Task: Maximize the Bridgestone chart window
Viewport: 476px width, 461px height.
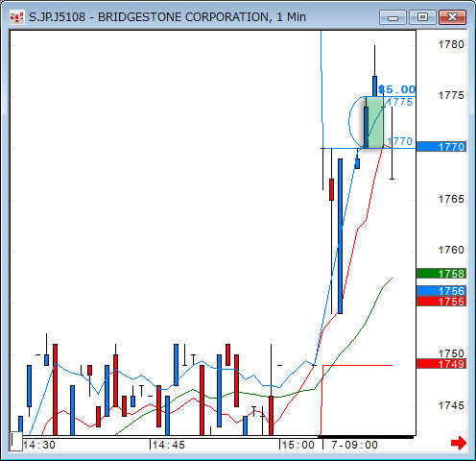Action: pyautogui.click(x=422, y=17)
